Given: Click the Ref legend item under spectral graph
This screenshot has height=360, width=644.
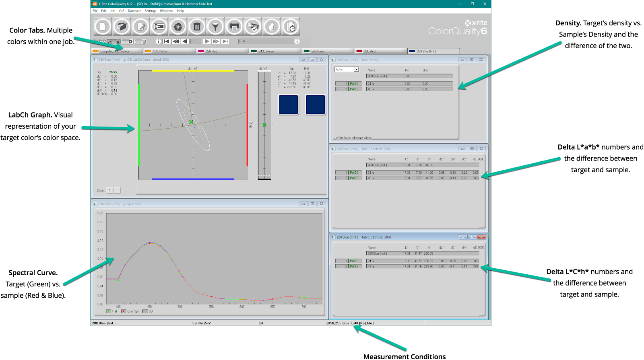Looking at the screenshot, I should pos(111,311).
